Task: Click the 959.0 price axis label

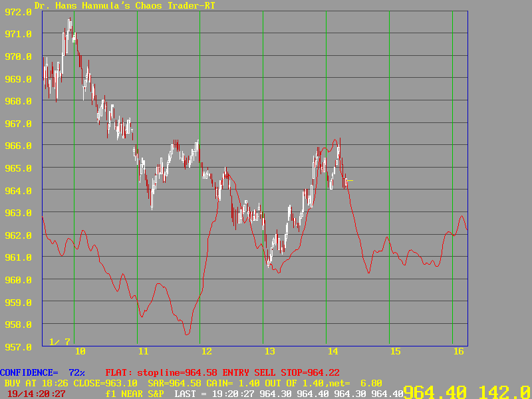Action: click(x=18, y=303)
